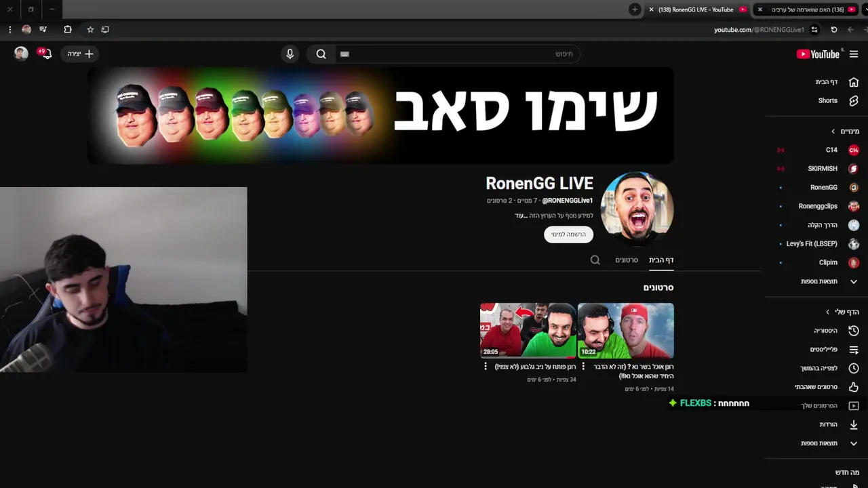868x488 pixels.
Task: Play the 10:22 video thumbnail
Action: click(626, 330)
